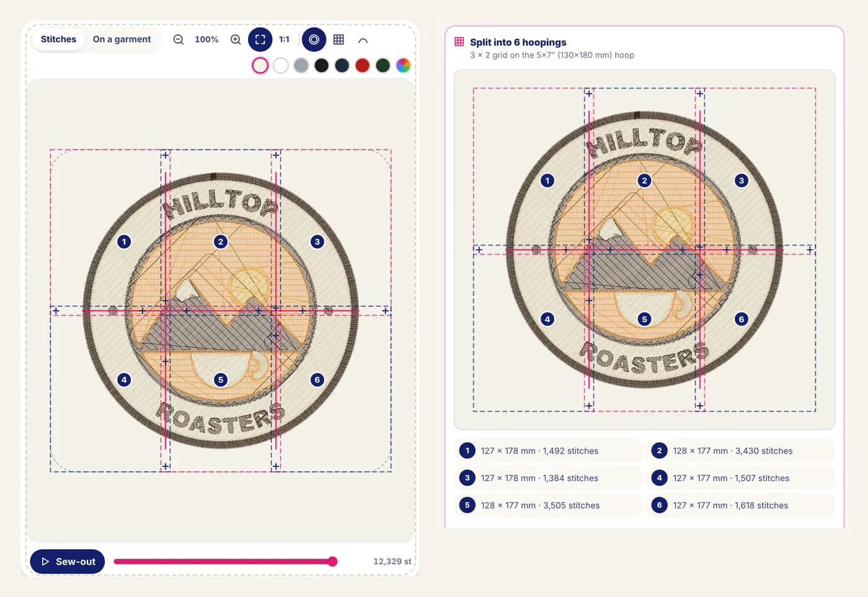Viewport: 868px width, 597px height.
Task: Zoom out with the minus magnifier
Action: coord(179,39)
